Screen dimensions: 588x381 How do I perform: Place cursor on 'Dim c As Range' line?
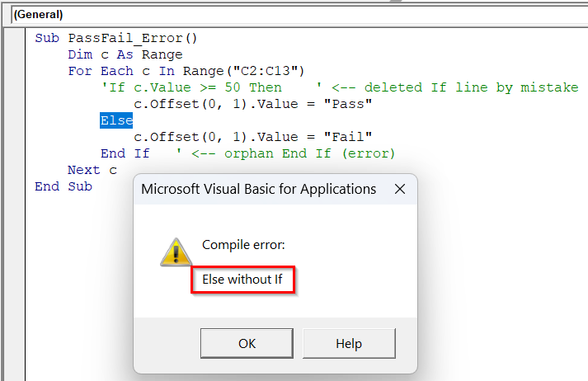pyautogui.click(x=125, y=54)
